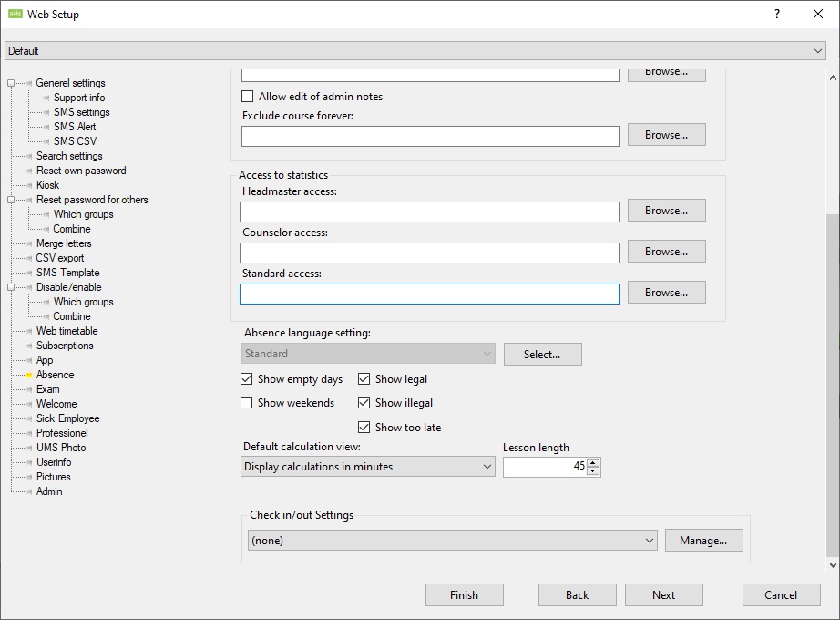Uncheck Show empty days
The width and height of the screenshot is (840, 620).
[247, 379]
